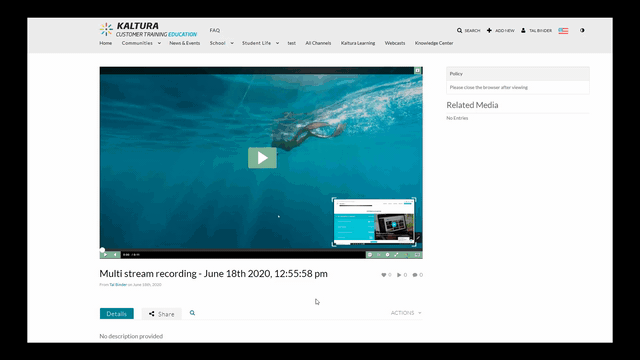This screenshot has height=360, width=640.
Task: Open the FAQ link
Action: click(215, 30)
